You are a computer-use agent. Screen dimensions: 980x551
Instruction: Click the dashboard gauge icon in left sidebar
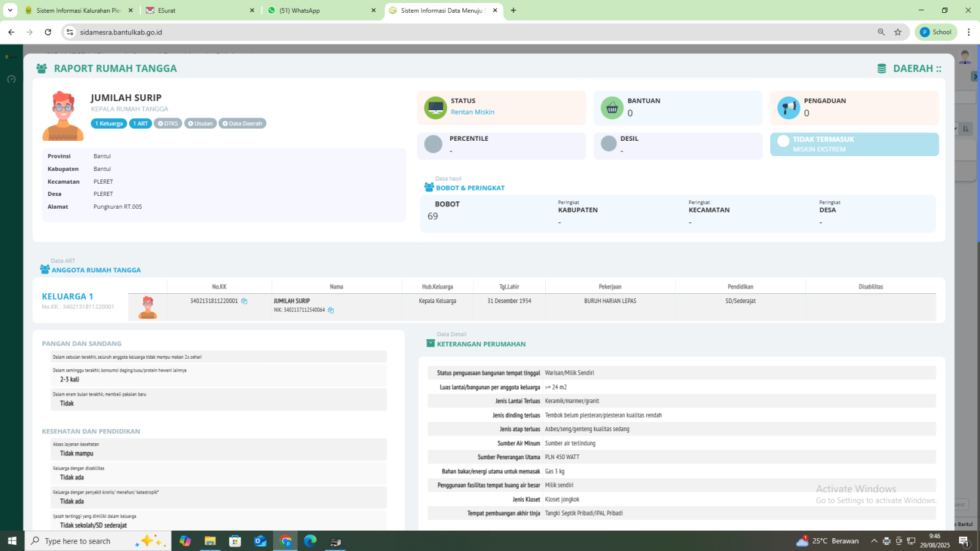[11, 80]
